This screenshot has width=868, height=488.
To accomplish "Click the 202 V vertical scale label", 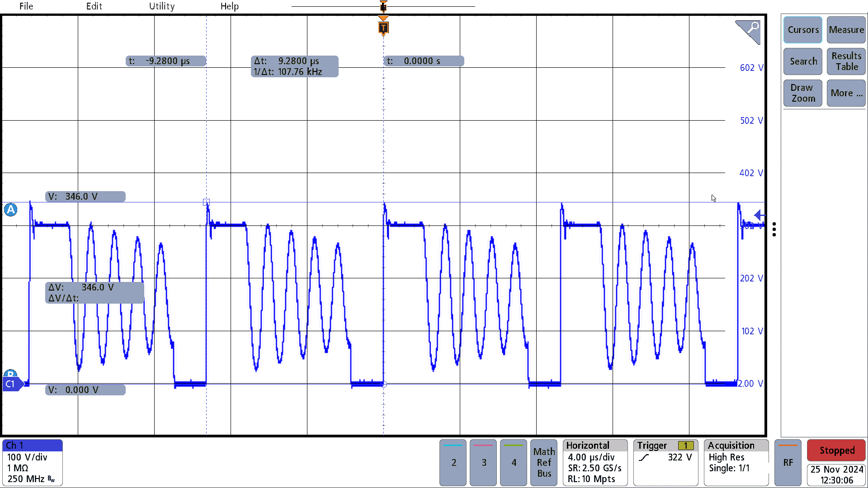I will 751,278.
